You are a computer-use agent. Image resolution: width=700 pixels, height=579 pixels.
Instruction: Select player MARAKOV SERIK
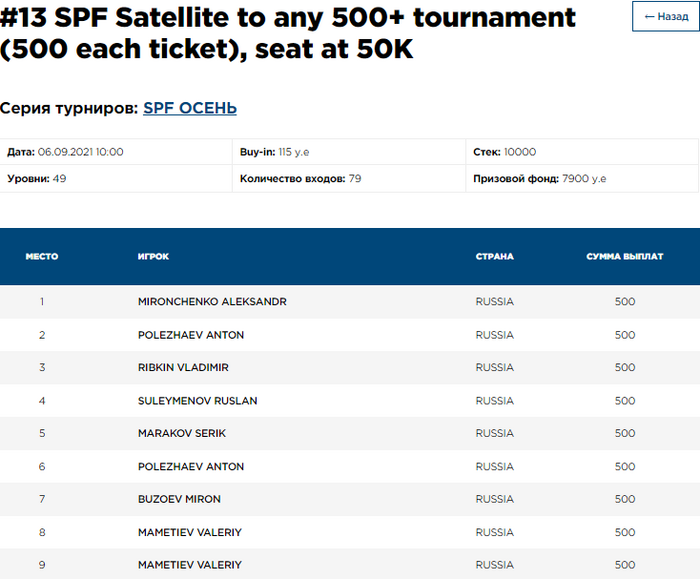(x=182, y=433)
